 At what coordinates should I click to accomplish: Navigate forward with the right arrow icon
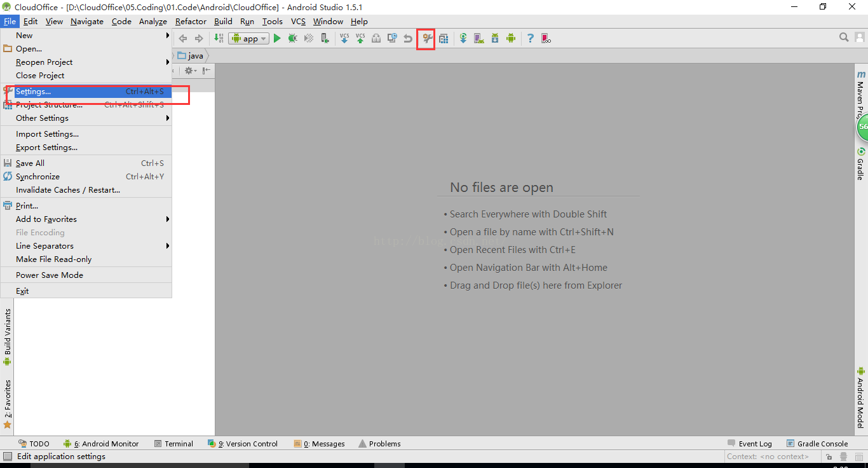tap(199, 38)
